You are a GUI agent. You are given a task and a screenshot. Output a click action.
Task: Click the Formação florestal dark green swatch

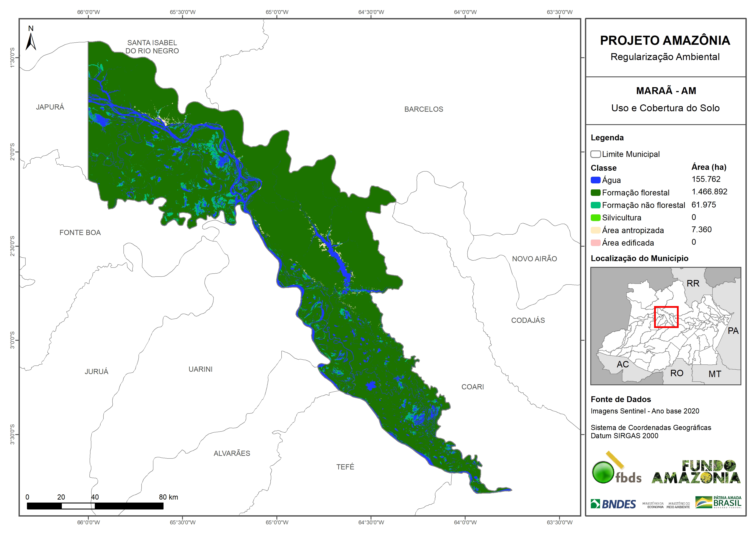coord(595,192)
